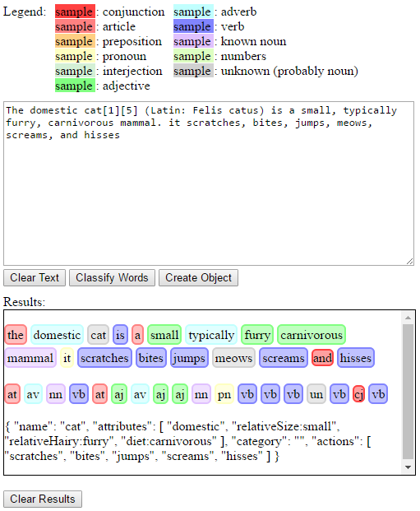
Task: Click the cyan adverb sample swatch
Action: click(x=193, y=12)
